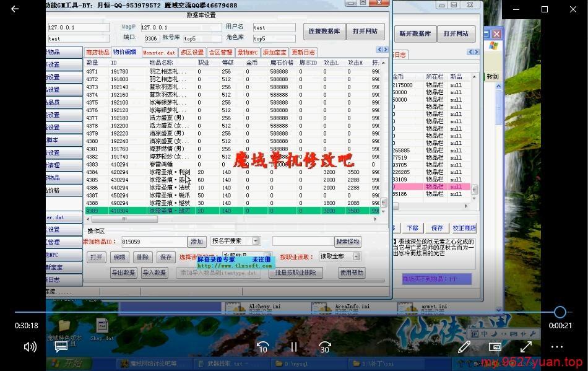Open the subtitles and captions menu
The image size is (588, 371).
point(61,347)
